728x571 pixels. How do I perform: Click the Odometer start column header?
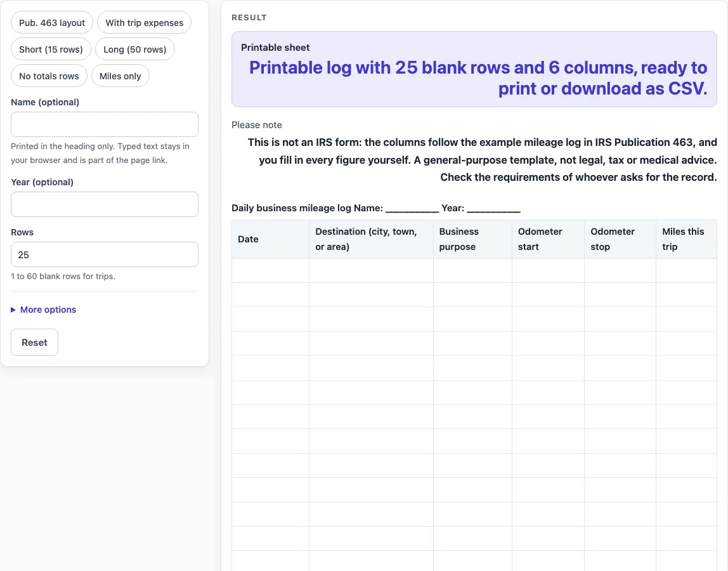[549, 239]
